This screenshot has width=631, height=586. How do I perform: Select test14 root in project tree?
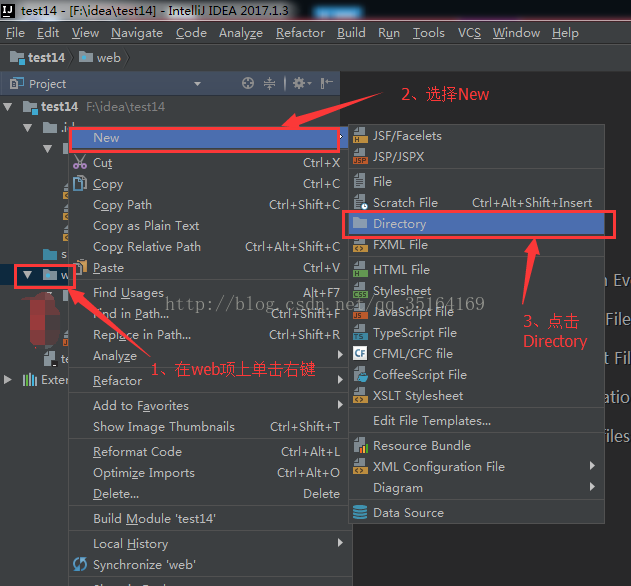coord(60,107)
